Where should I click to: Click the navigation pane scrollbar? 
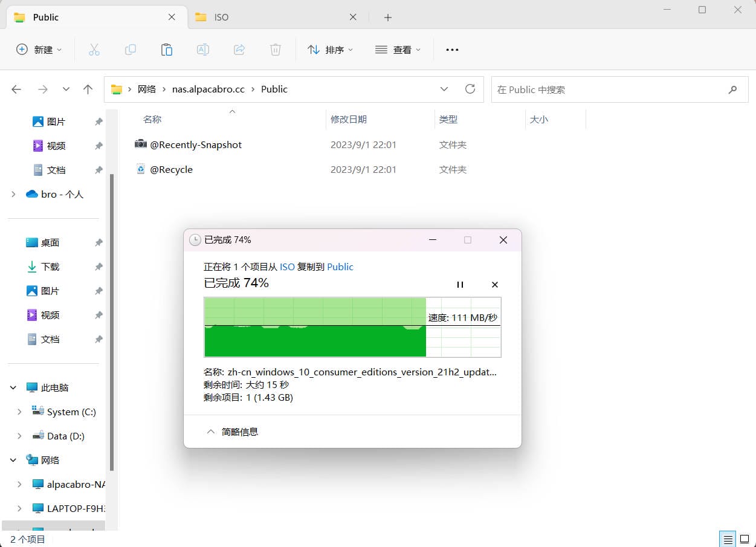pyautogui.click(x=111, y=321)
